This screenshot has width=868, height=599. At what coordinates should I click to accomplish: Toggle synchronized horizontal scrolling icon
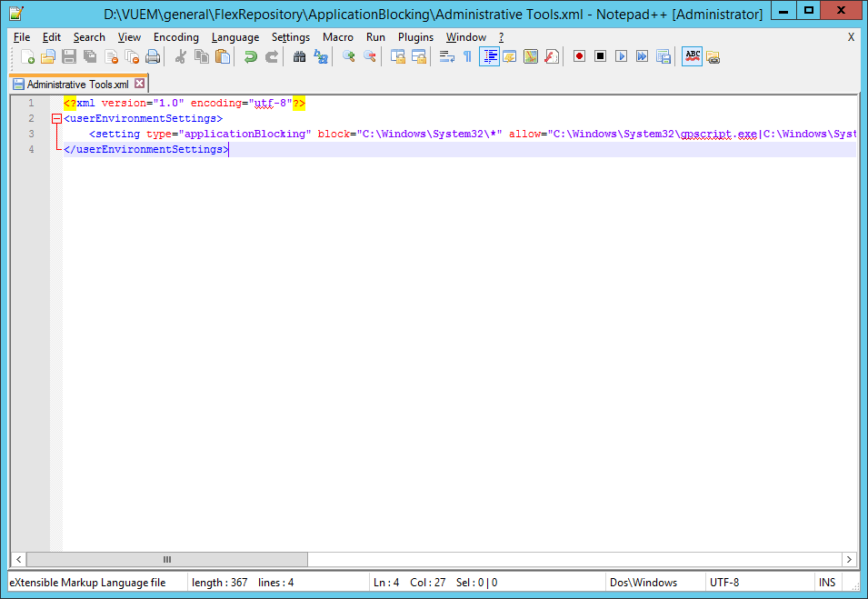[x=418, y=56]
